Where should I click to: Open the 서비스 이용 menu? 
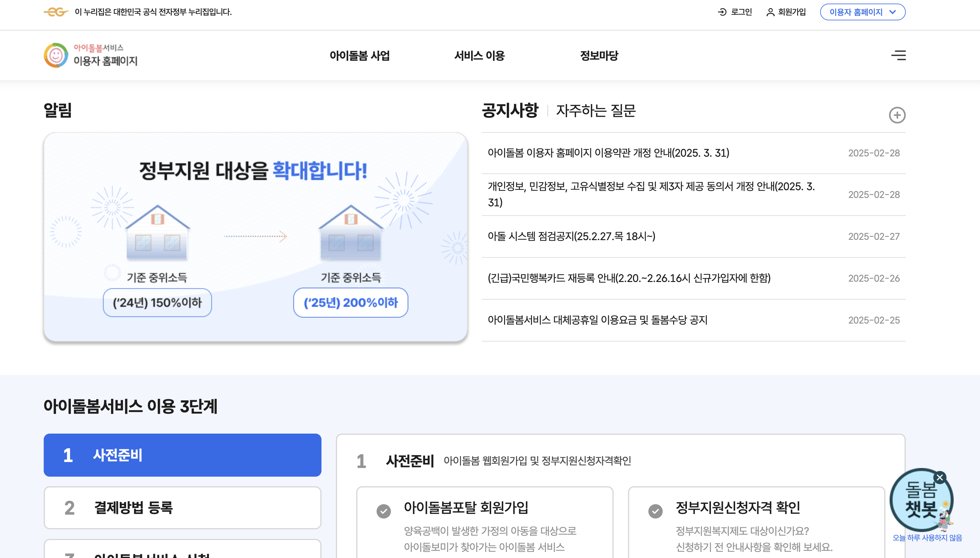coord(480,56)
